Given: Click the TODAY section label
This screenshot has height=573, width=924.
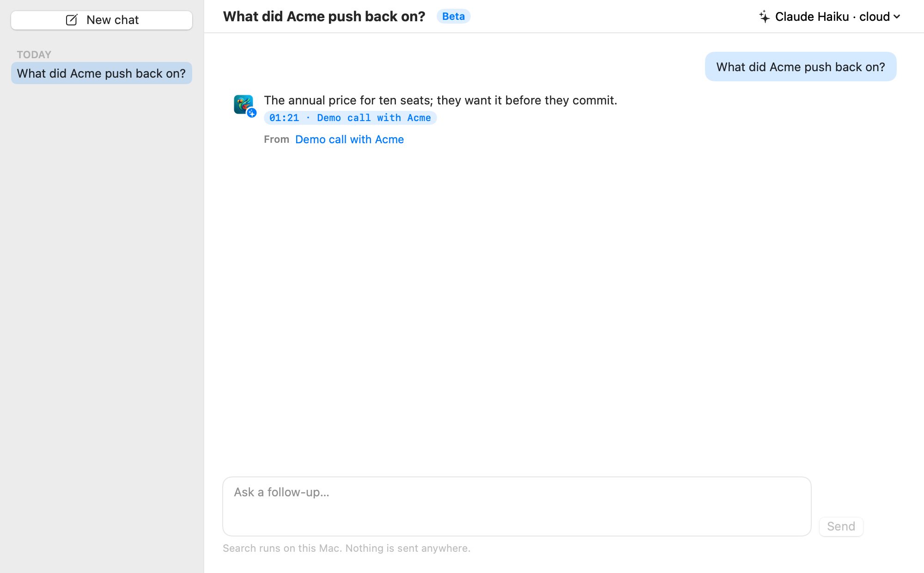Looking at the screenshot, I should coord(34,55).
